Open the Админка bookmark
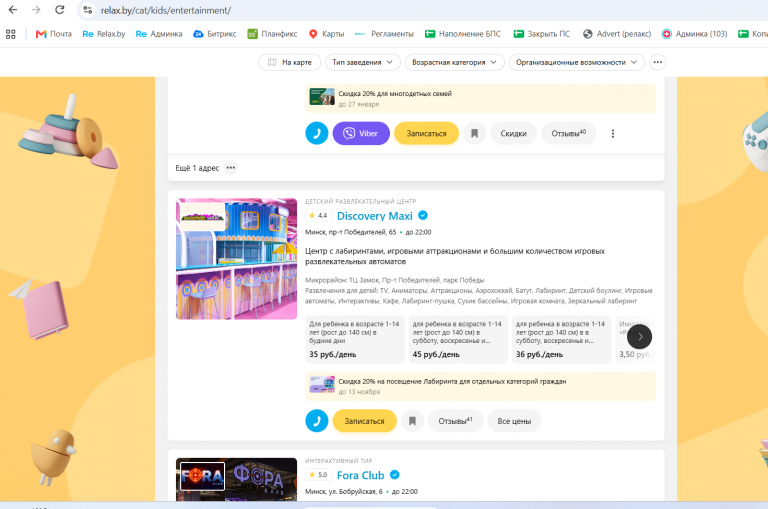The width and height of the screenshot is (768, 509). [159, 34]
